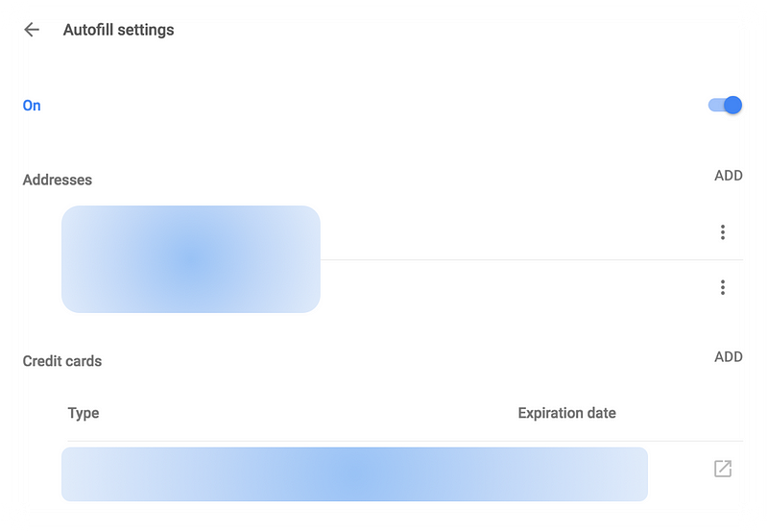Turn off the Autofill toggle switch

[x=726, y=105]
